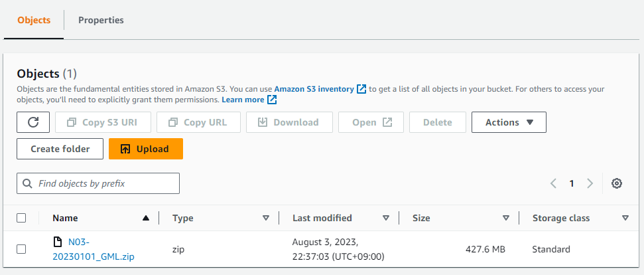644x275 pixels.
Task: Focus the Find objects by prefix field
Action: [98, 183]
